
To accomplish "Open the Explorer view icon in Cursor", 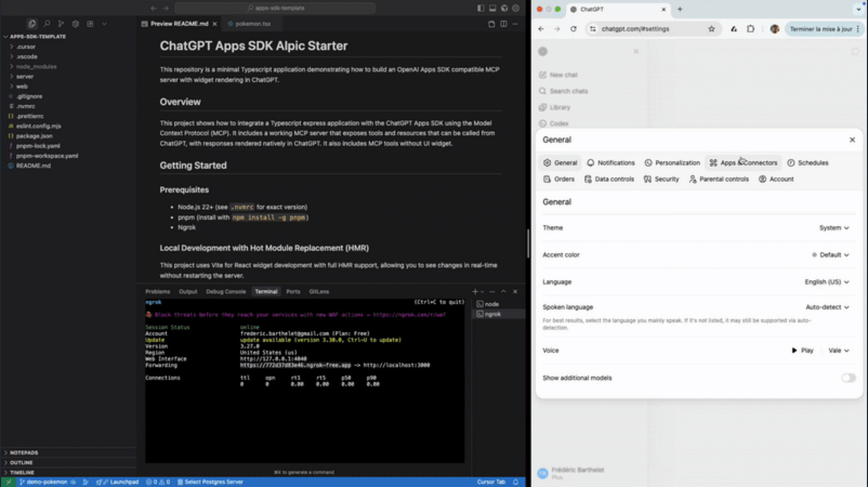I will coord(32,24).
